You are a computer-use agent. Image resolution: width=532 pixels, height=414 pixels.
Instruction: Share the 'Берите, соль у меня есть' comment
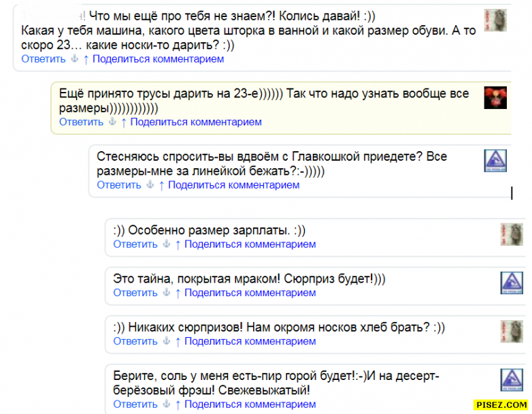click(250, 404)
